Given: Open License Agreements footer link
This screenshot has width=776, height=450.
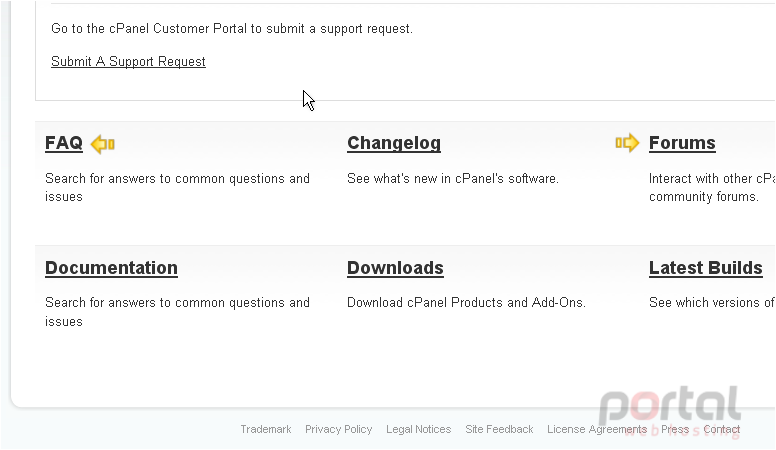Looking at the screenshot, I should (597, 429).
